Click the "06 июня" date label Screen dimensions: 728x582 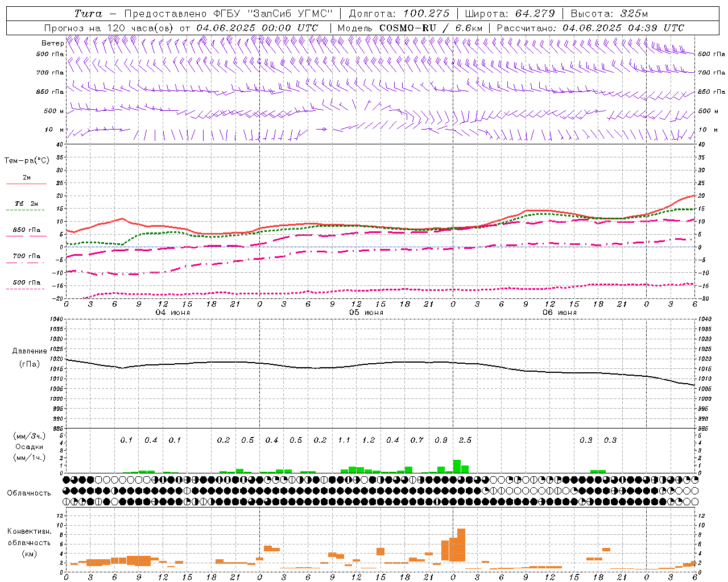point(560,313)
